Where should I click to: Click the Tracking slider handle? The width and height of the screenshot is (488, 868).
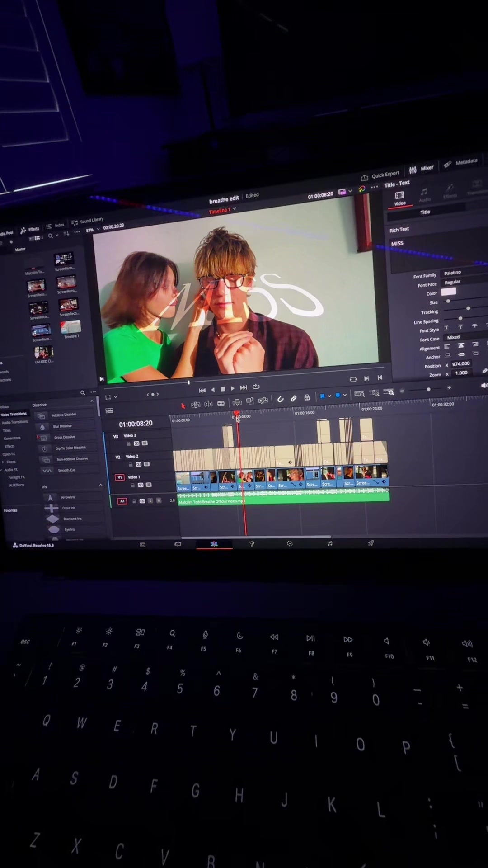click(x=468, y=308)
